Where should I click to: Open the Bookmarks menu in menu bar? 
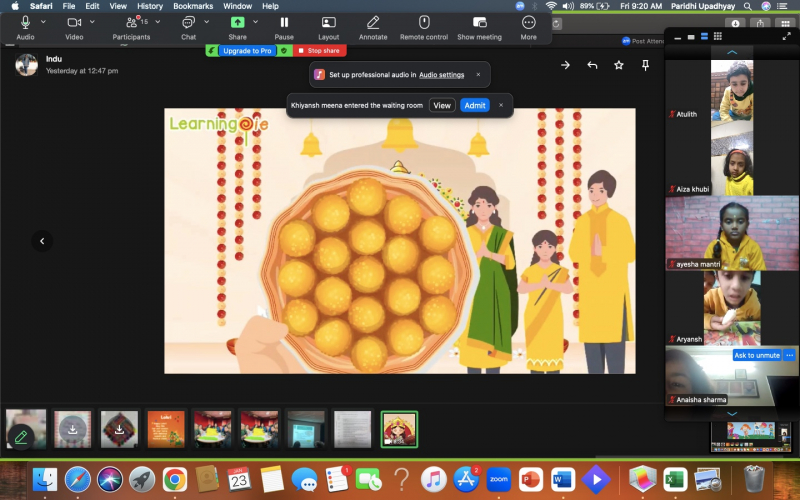tap(192, 6)
